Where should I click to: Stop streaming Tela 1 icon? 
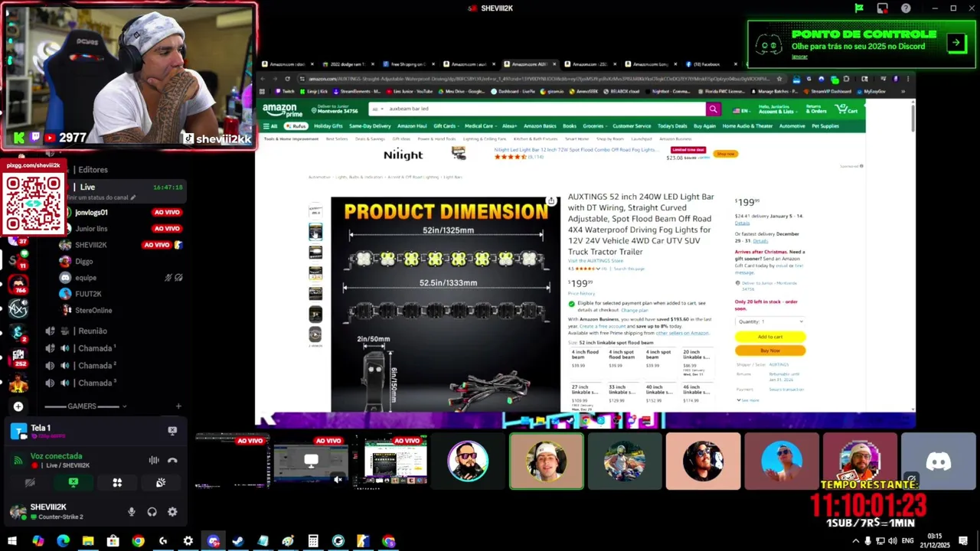pyautogui.click(x=172, y=431)
